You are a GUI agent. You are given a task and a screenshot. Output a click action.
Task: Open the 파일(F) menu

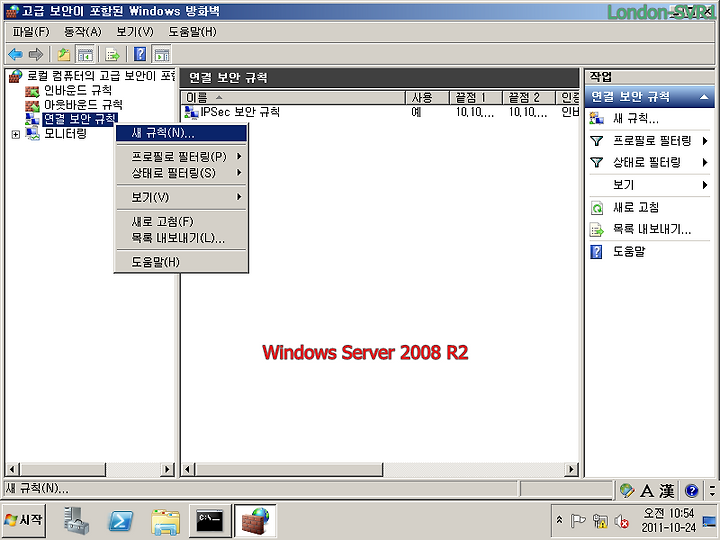click(31, 32)
